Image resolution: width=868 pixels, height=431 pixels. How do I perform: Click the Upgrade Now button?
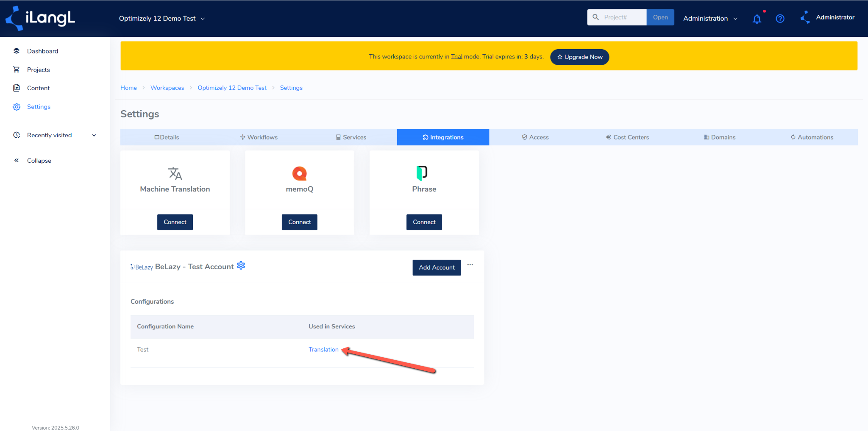(x=579, y=57)
